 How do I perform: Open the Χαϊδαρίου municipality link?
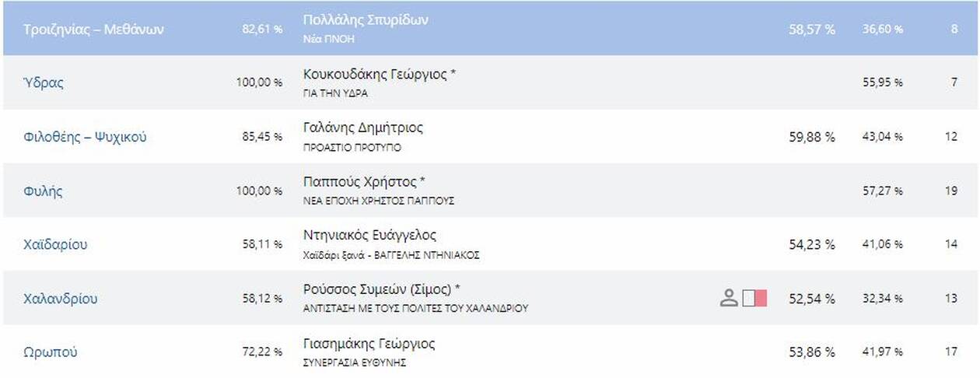tap(55, 244)
